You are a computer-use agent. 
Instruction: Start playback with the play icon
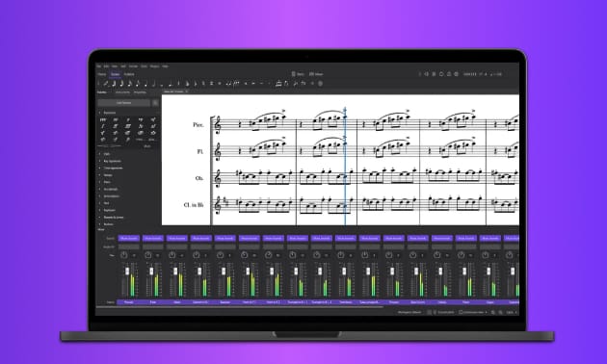434,74
